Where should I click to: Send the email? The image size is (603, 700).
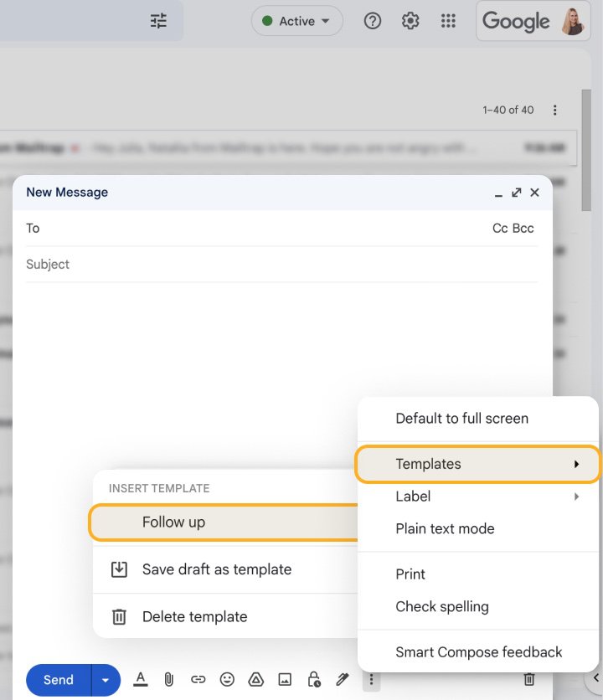[57, 680]
